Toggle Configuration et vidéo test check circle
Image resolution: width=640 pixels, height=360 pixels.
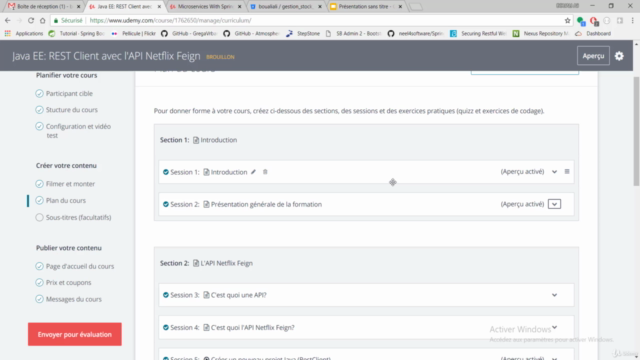tap(39, 127)
